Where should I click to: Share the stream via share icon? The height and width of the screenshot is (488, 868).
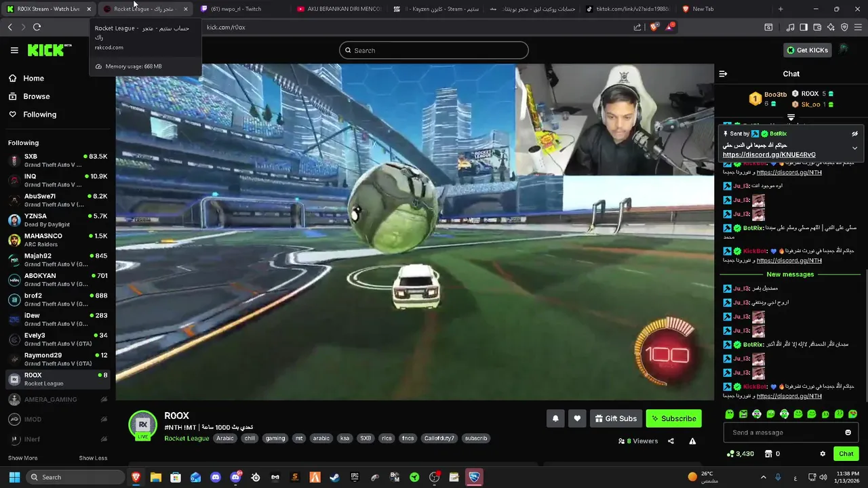671,441
